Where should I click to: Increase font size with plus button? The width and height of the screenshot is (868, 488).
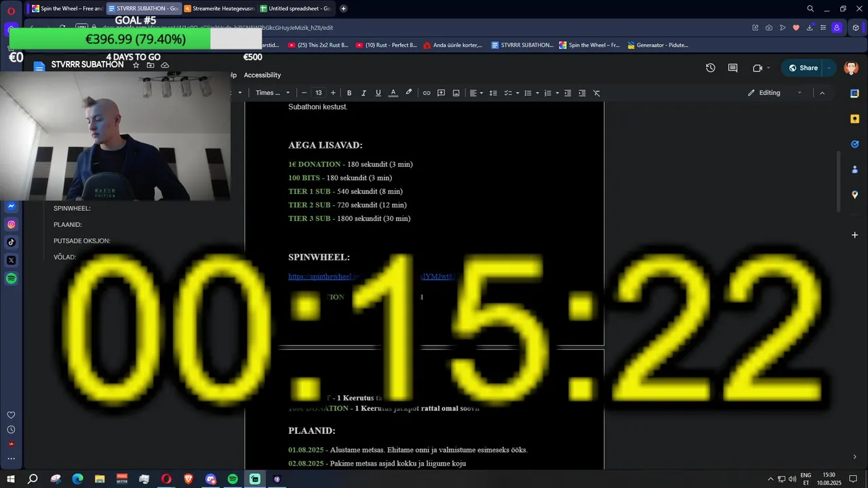tap(333, 93)
